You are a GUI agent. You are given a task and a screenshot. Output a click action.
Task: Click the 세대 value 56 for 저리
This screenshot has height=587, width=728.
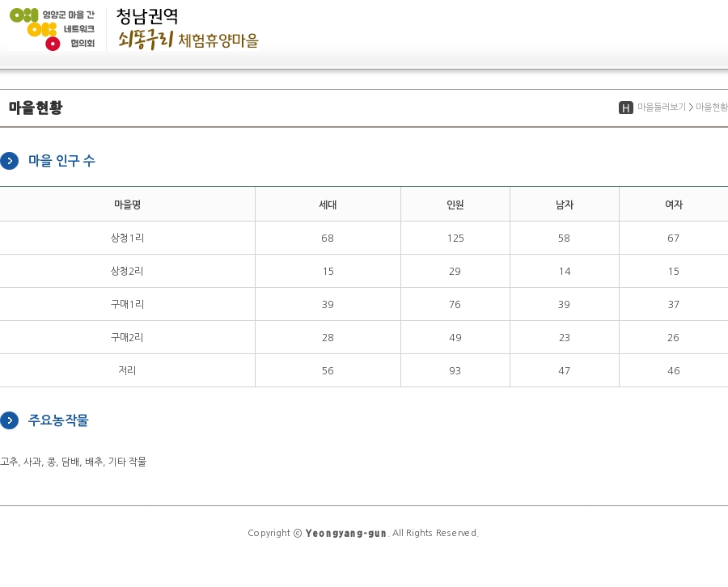[x=328, y=370]
